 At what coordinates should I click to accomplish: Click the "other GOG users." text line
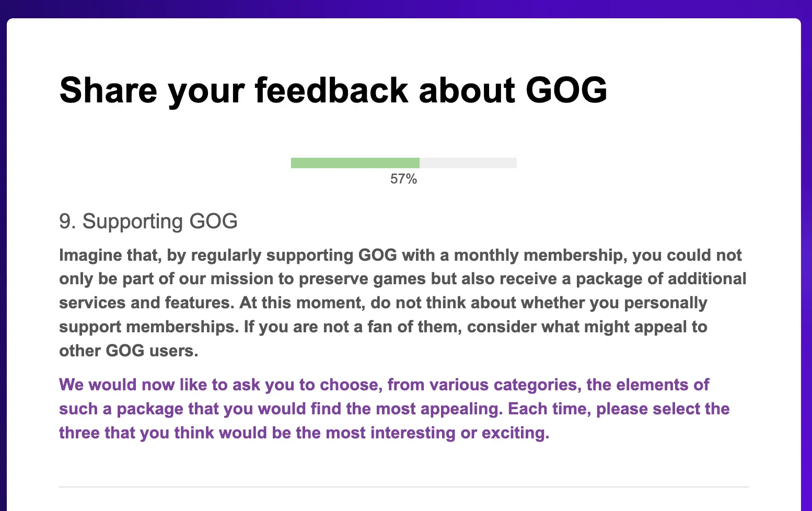(x=129, y=351)
